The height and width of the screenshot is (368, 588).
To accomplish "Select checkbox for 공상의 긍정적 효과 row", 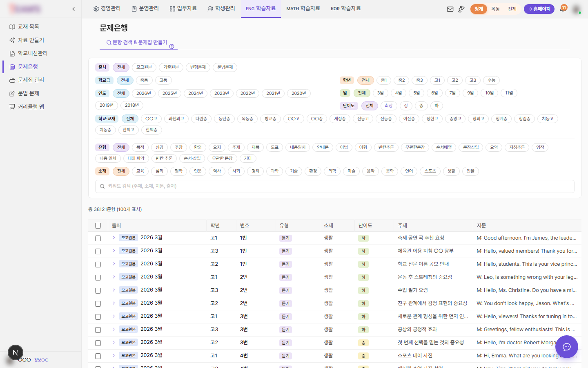I will coord(98,330).
